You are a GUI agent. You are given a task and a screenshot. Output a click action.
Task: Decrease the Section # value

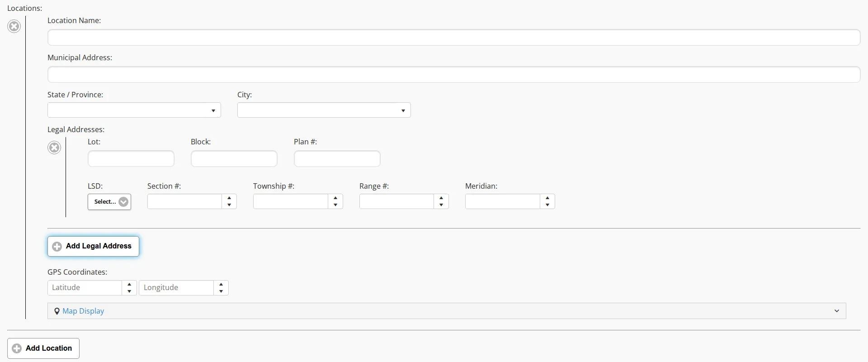point(229,205)
